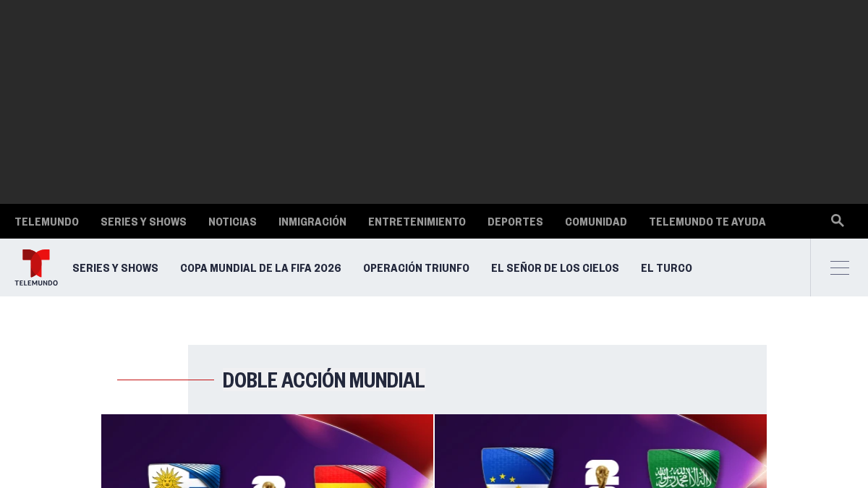The height and width of the screenshot is (488, 868).
Task: Open El Señor de los Cielos
Action: (555, 268)
